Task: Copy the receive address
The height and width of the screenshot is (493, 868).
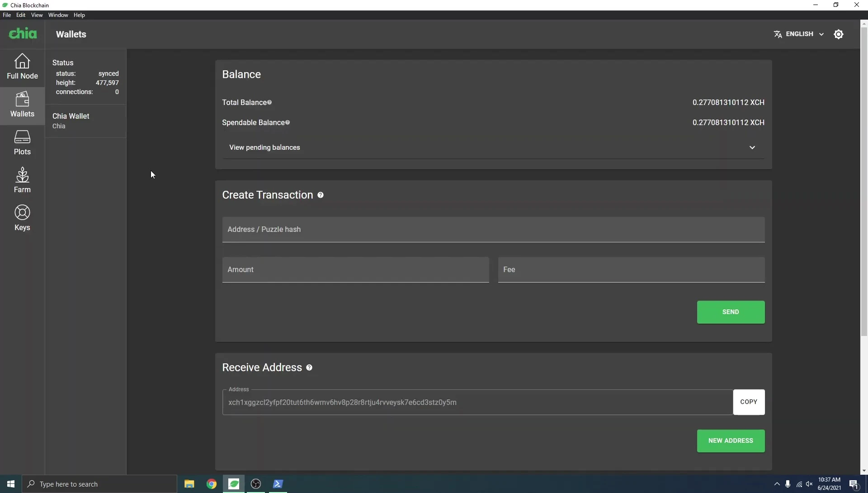Action: (x=749, y=402)
